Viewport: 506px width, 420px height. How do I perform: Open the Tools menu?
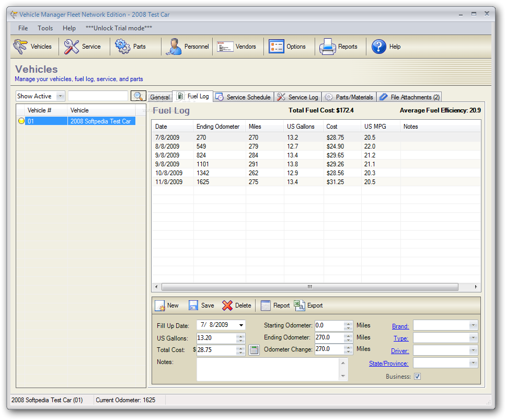pos(45,28)
